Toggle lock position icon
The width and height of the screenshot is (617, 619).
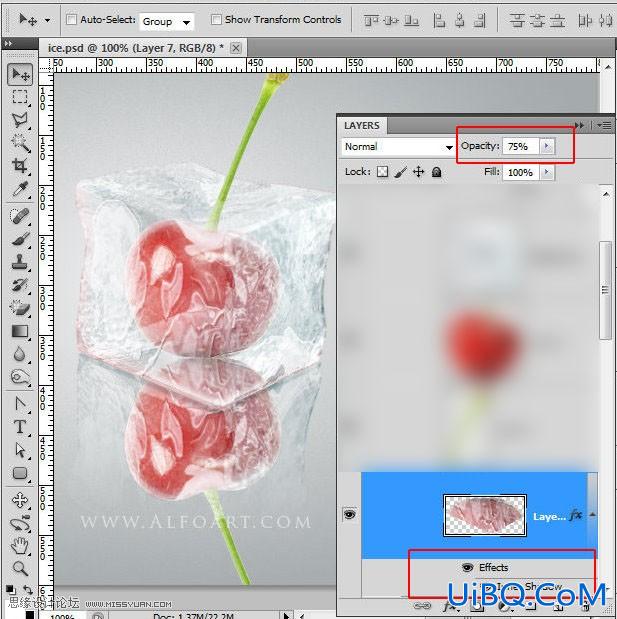(x=418, y=172)
